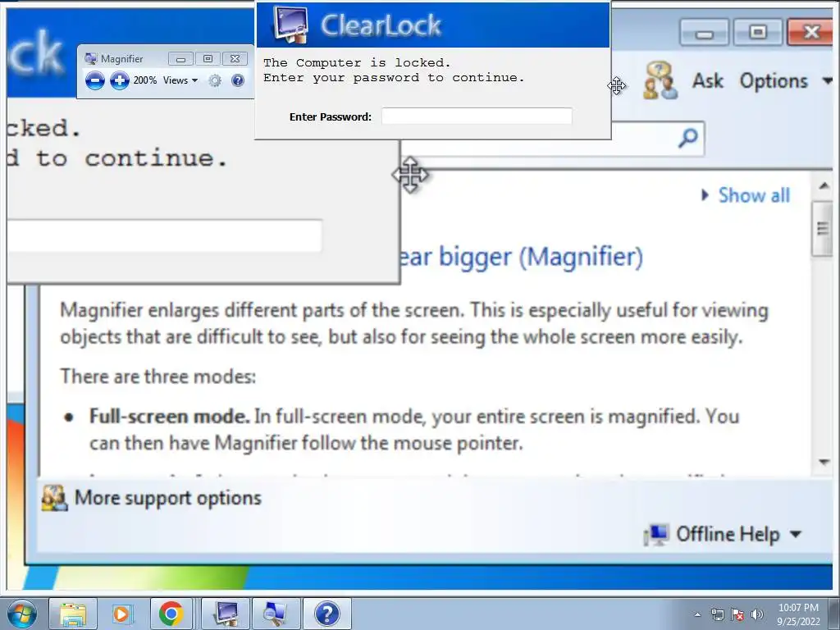
Task: Click the More support options icon
Action: 55,498
